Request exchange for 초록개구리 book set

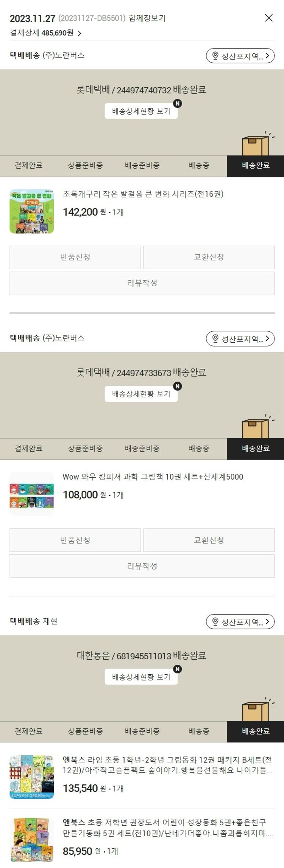point(209,257)
